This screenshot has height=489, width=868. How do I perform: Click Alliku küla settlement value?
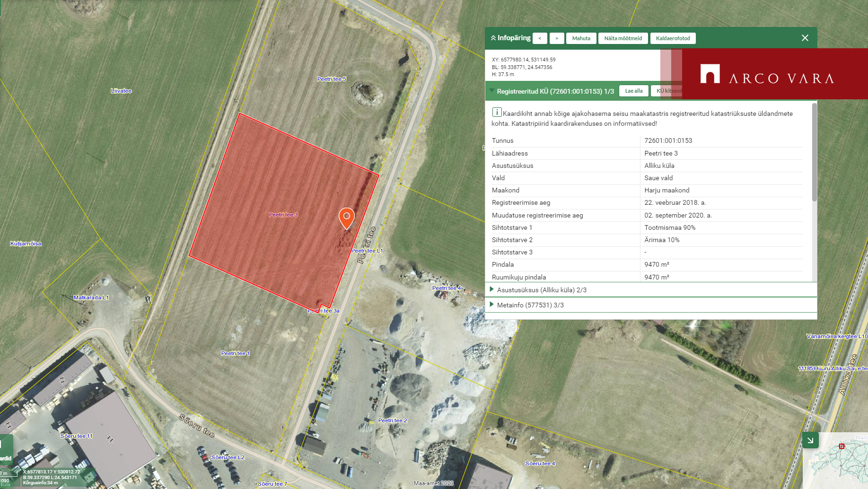coord(659,166)
